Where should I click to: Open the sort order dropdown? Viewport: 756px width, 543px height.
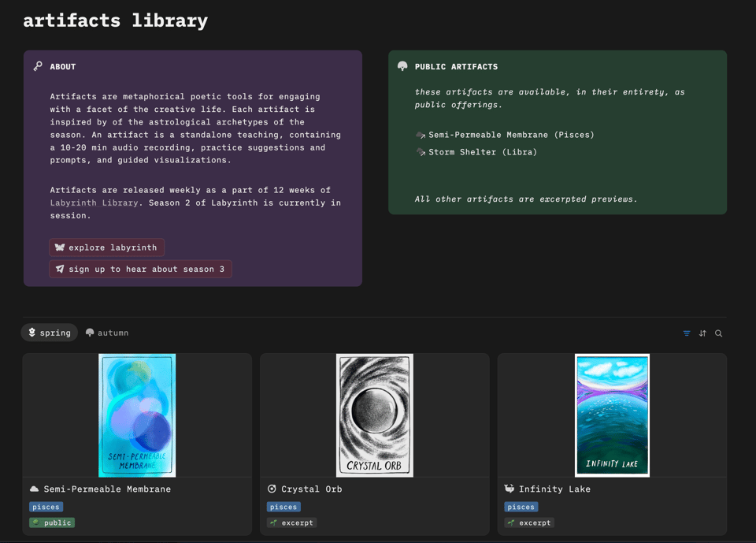pyautogui.click(x=702, y=333)
